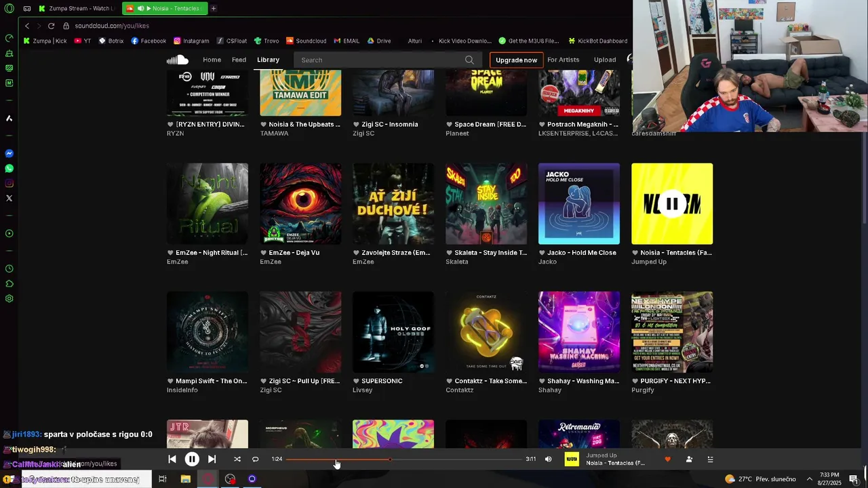This screenshot has width=868, height=488.
Task: Open YT bookmark
Action: tap(82, 41)
